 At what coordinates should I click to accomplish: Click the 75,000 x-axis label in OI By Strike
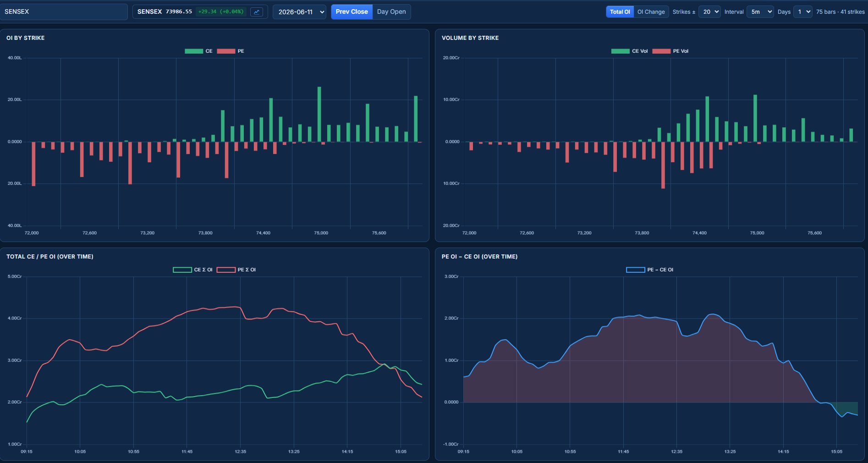click(x=321, y=233)
